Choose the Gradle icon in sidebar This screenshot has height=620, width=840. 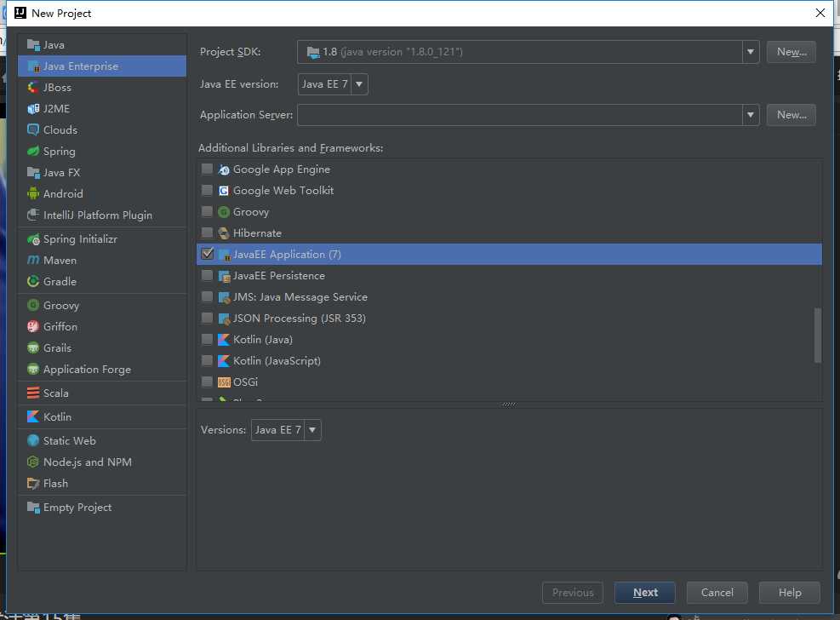click(33, 282)
